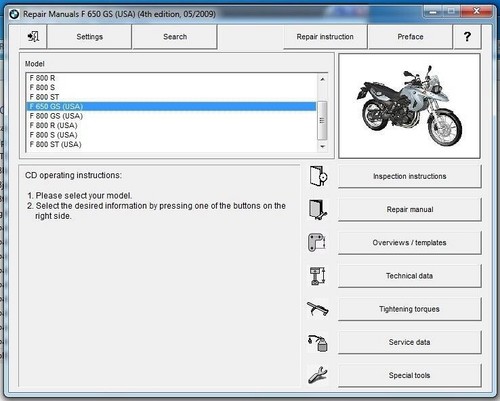Click the exit door icon button
Image resolution: width=500 pixels, height=401 pixels.
click(33, 37)
